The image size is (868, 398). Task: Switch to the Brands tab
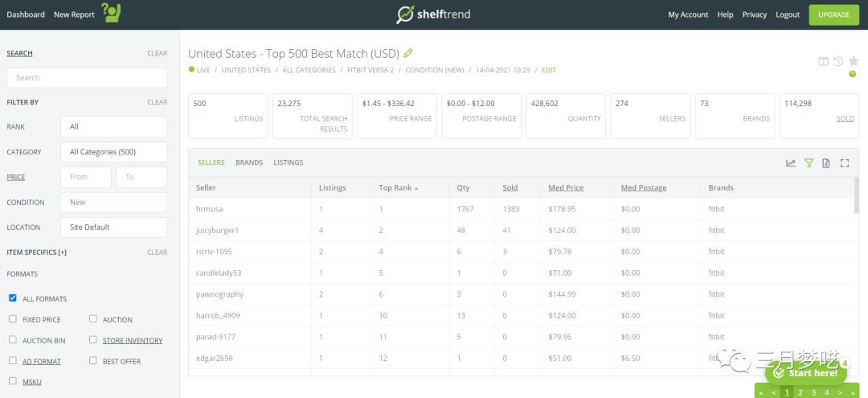click(249, 162)
